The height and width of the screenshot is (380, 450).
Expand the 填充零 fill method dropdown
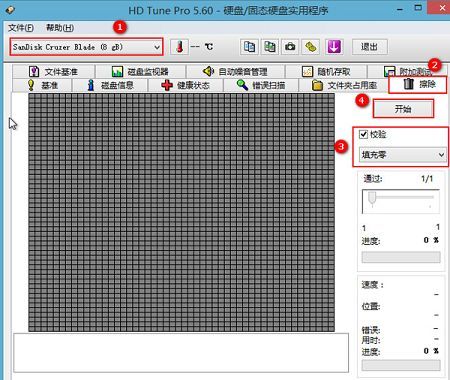point(403,155)
